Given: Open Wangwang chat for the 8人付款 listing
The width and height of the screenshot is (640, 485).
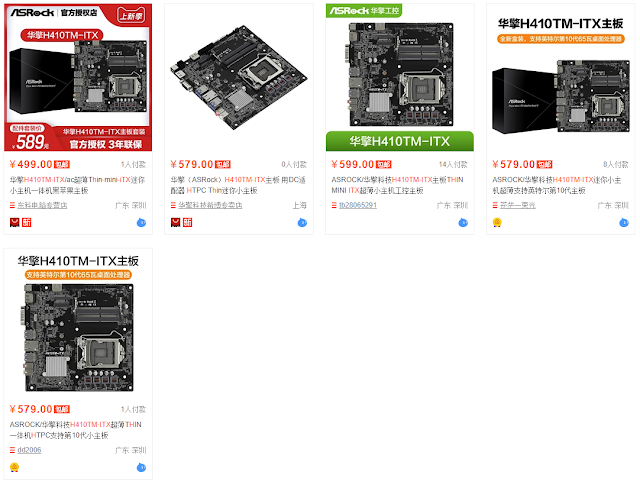Looking at the screenshot, I should click(624, 222).
